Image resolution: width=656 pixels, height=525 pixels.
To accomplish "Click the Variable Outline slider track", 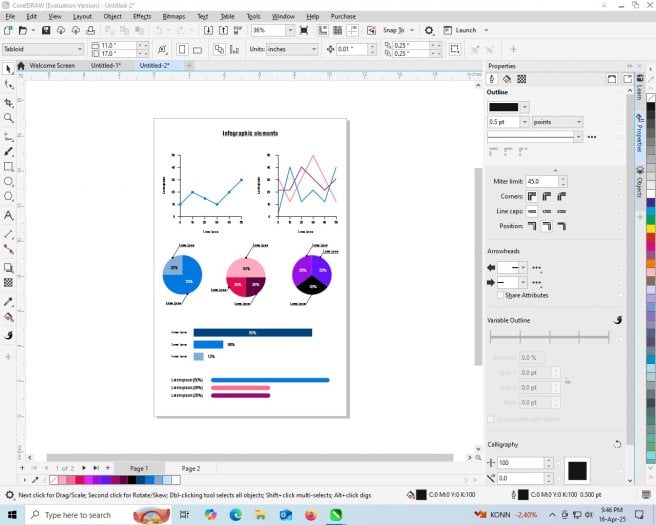I will tap(549, 336).
